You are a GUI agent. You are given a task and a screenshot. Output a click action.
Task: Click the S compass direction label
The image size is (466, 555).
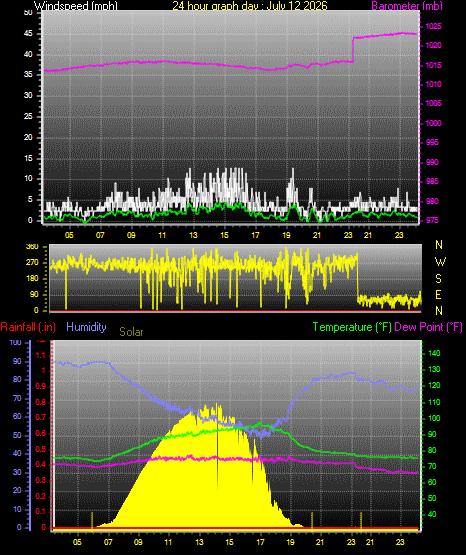438,279
